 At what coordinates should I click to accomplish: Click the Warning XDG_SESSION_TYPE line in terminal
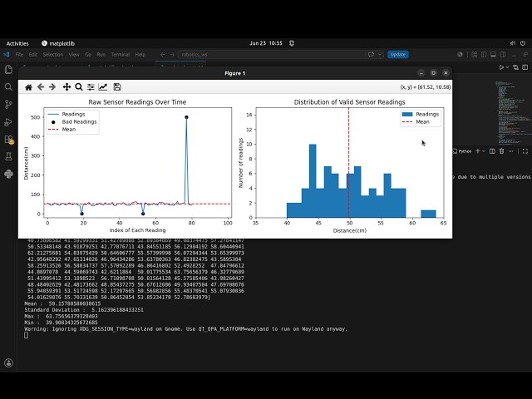tap(186, 329)
